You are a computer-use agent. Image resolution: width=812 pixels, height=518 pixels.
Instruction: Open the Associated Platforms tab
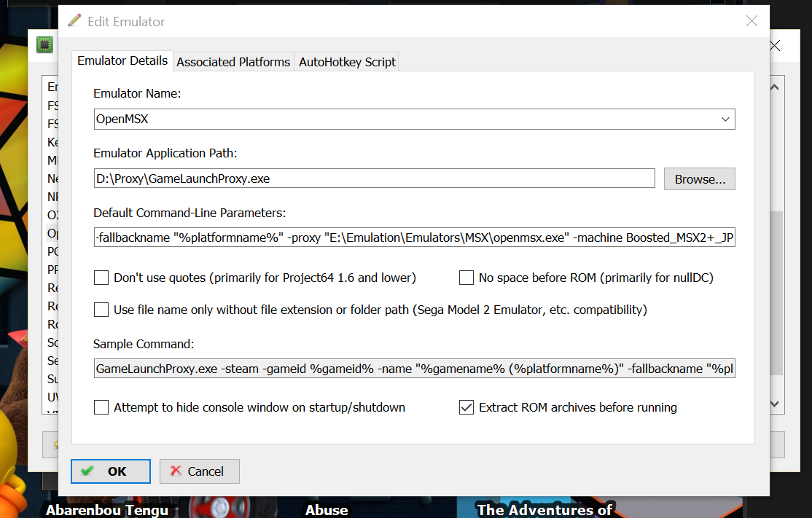[x=233, y=62]
